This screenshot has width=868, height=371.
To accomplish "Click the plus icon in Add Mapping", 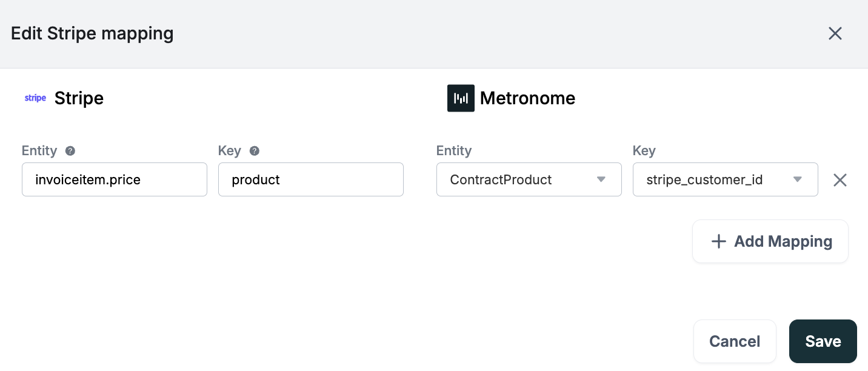I will coord(718,241).
